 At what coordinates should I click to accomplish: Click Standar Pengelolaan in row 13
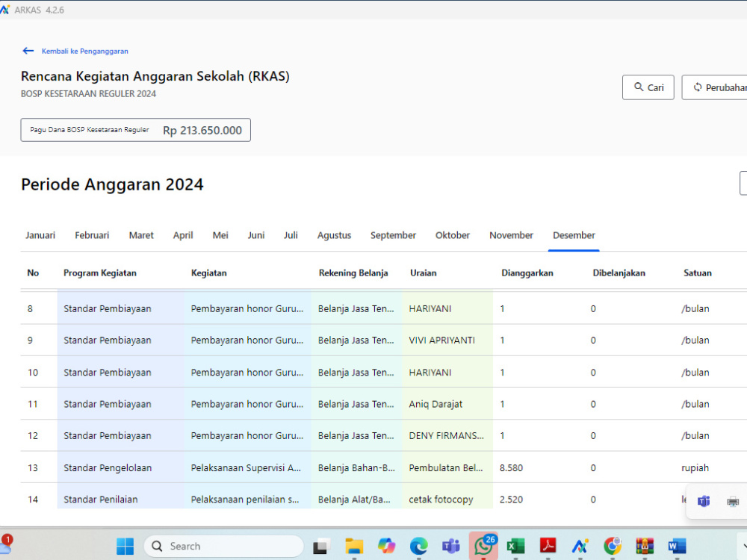(x=108, y=467)
